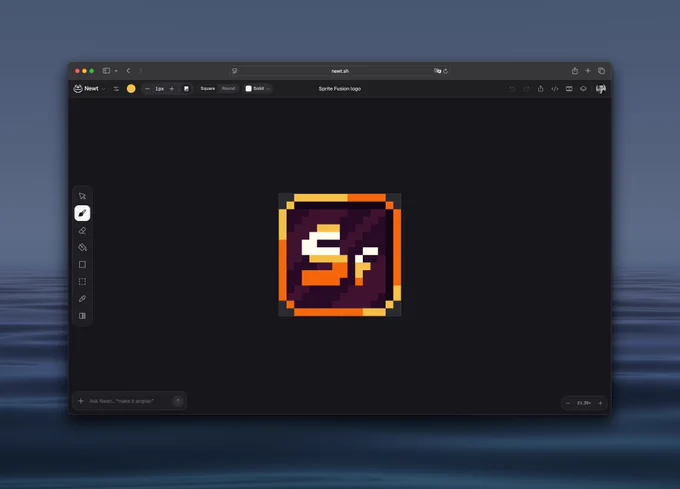The image size is (680, 489).
Task: Click the plus attach icon in Ask Newt box
Action: pos(81,401)
